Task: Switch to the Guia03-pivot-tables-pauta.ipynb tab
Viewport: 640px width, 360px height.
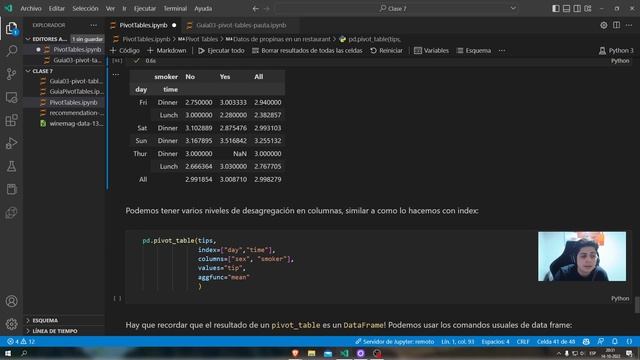Action: click(x=241, y=25)
